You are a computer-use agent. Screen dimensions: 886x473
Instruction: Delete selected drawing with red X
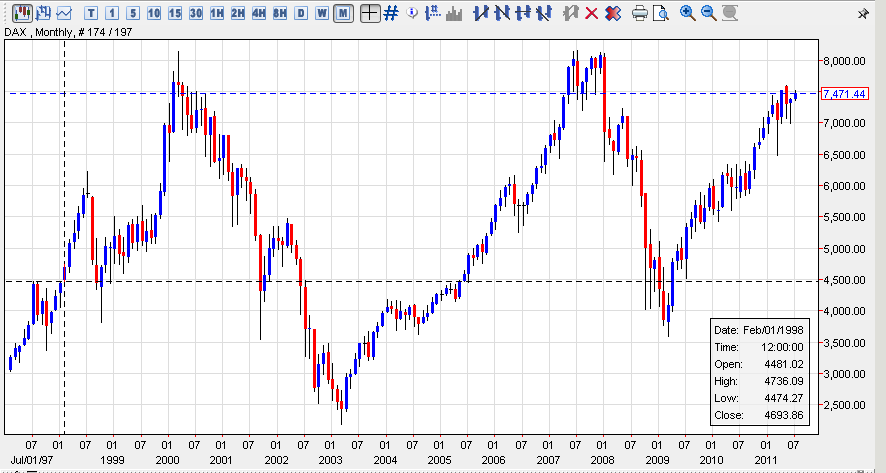tap(592, 13)
